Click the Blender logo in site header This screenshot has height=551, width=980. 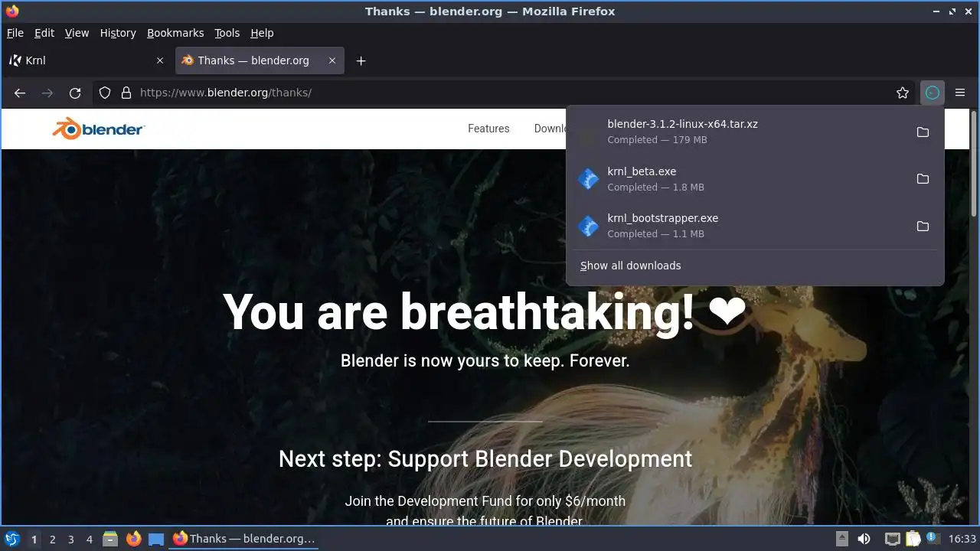(x=98, y=129)
